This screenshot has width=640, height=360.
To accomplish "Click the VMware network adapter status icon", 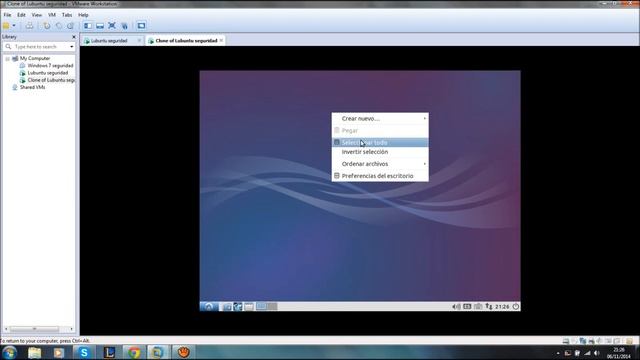I will coord(583,340).
